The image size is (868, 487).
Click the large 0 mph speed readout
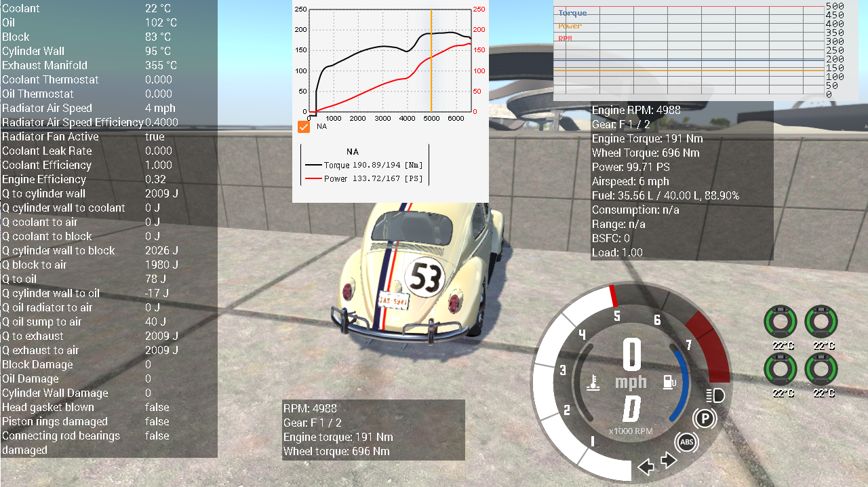(631, 355)
